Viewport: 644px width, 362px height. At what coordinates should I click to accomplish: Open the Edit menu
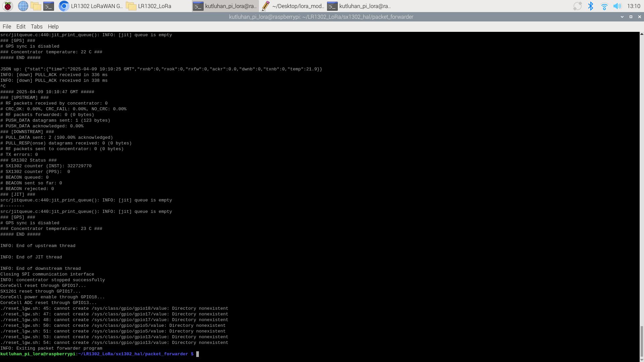(21, 26)
